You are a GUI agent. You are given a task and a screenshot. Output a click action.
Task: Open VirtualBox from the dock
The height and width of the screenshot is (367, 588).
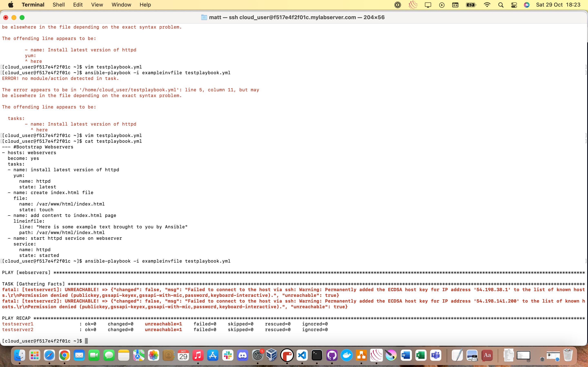pos(272,356)
